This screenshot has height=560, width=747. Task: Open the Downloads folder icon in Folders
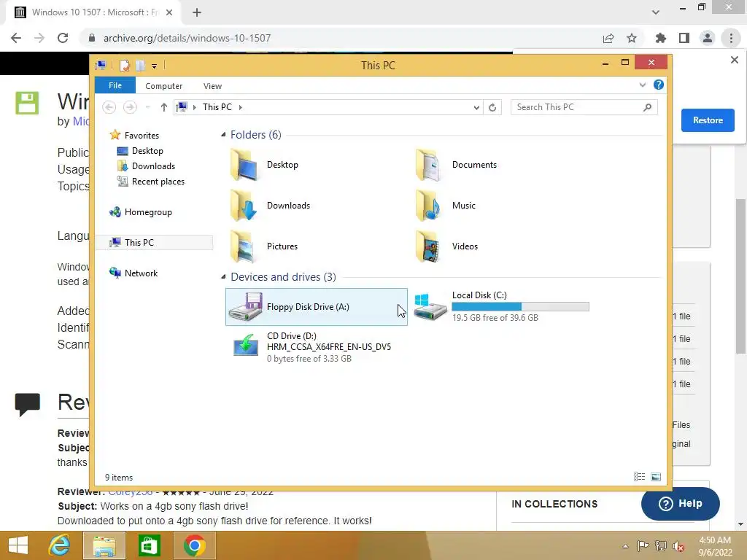pyautogui.click(x=244, y=206)
